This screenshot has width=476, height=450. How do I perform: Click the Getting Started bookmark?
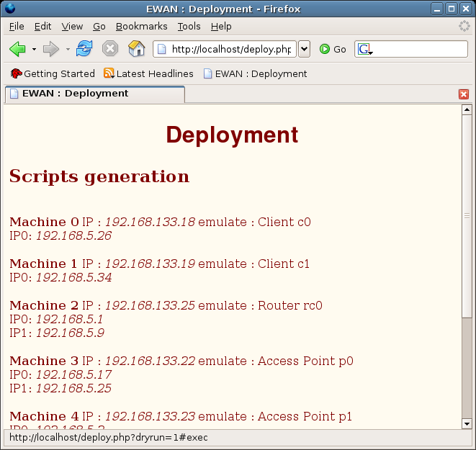53,73
